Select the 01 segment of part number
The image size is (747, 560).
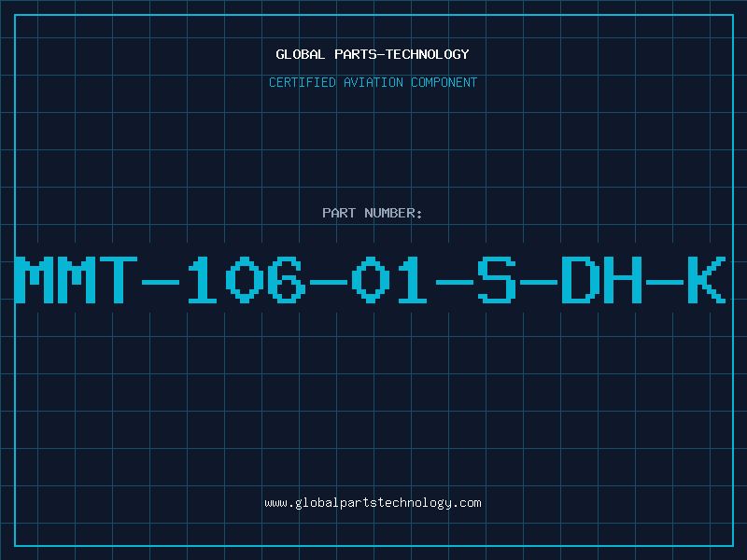[389, 279]
